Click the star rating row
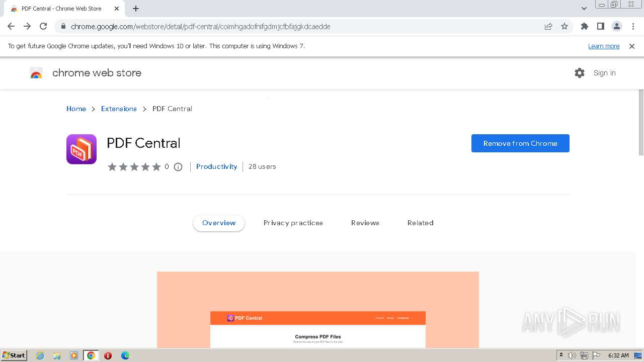The image size is (644, 362). pos(134,167)
